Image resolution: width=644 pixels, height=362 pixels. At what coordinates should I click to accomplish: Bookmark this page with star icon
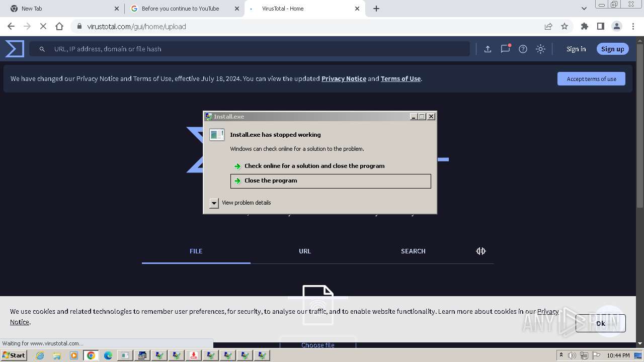click(565, 26)
